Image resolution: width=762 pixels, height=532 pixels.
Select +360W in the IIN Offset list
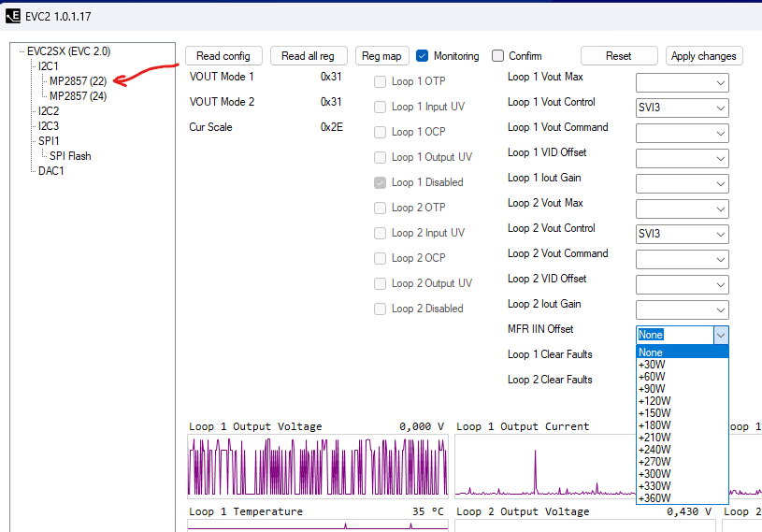point(683,498)
